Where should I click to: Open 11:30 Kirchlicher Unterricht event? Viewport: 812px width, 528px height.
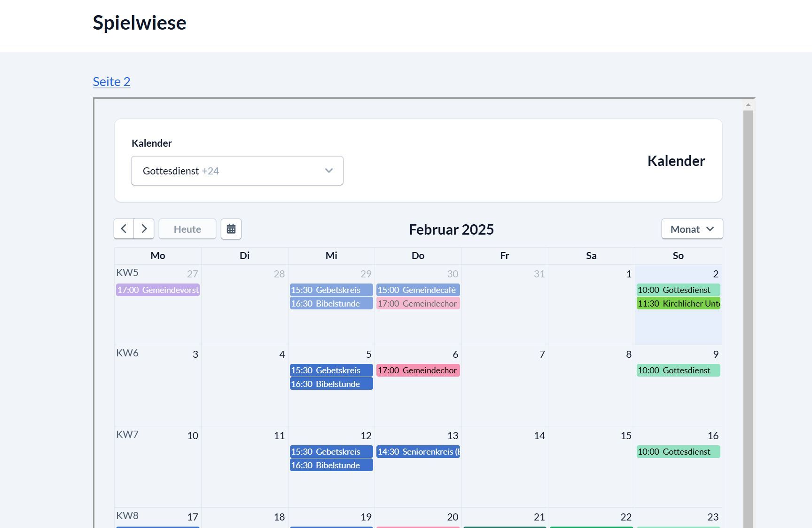(x=678, y=304)
